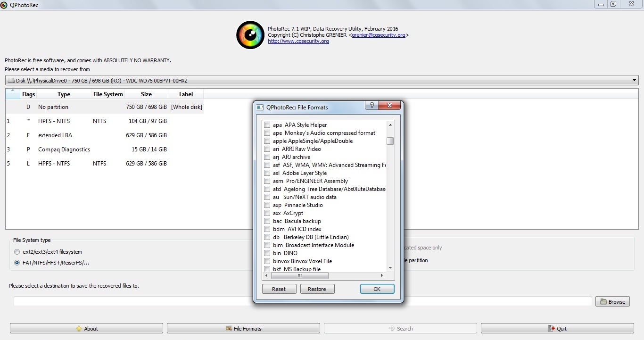This screenshot has width=644, height=340.
Task: Toggle the ari ARRI Raw Video checkbox
Action: point(267,149)
